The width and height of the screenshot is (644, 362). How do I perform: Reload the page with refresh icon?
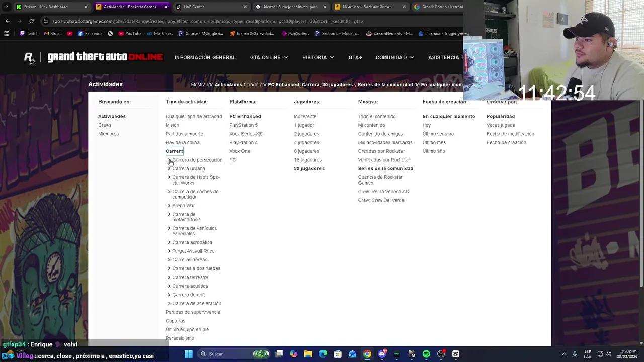pyautogui.click(x=31, y=21)
